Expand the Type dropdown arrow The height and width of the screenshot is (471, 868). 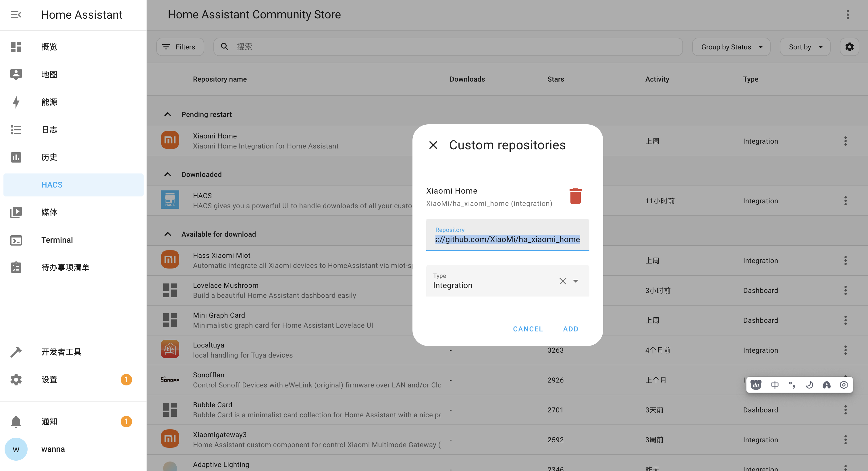[576, 281]
